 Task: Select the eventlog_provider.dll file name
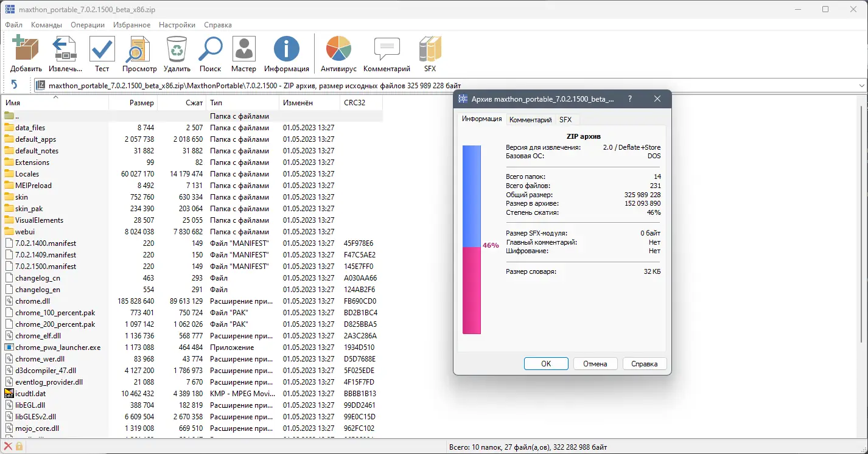coord(49,382)
